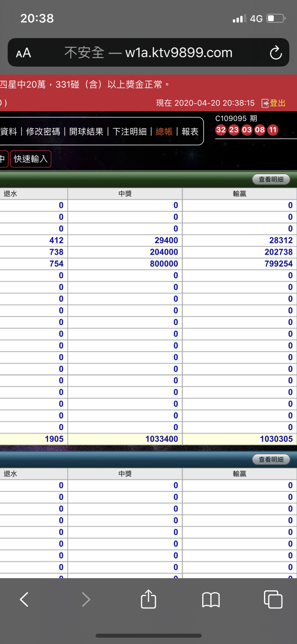Open the 修改密碼 menu item
Viewport: 297px width, 644px height.
(x=43, y=132)
